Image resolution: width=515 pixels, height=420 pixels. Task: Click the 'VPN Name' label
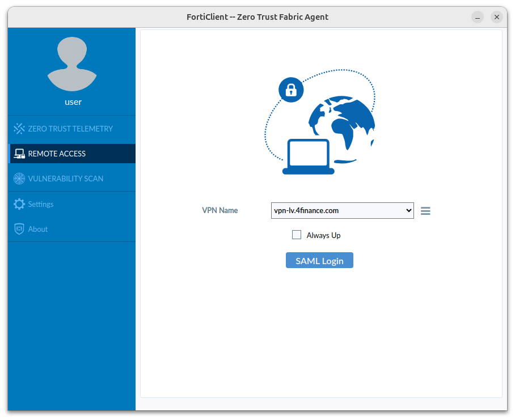coord(219,210)
